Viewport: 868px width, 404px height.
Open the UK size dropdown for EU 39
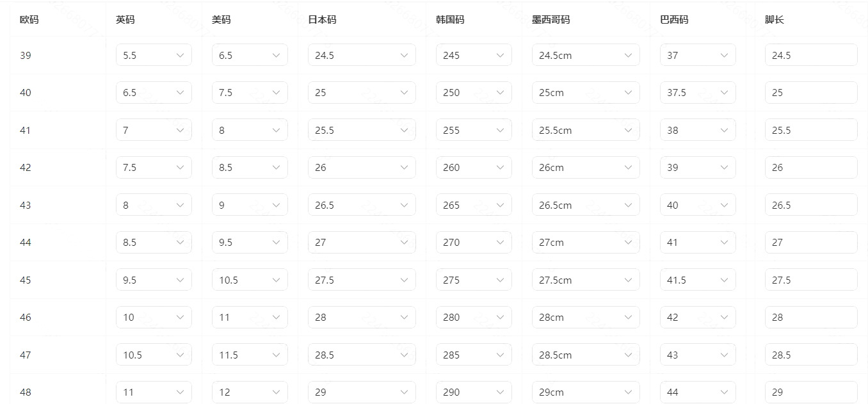[154, 55]
